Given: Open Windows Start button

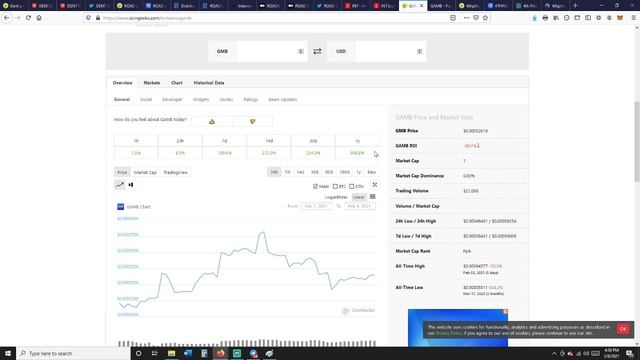Looking at the screenshot, I should (8, 353).
